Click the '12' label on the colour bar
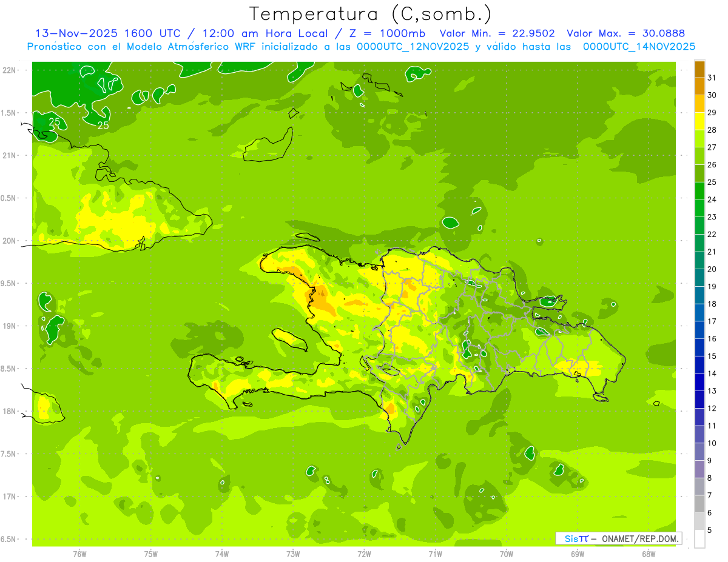 [712, 409]
